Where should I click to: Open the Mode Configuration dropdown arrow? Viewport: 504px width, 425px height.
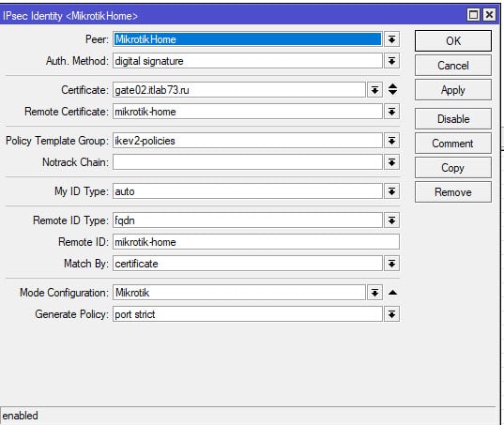tap(374, 293)
